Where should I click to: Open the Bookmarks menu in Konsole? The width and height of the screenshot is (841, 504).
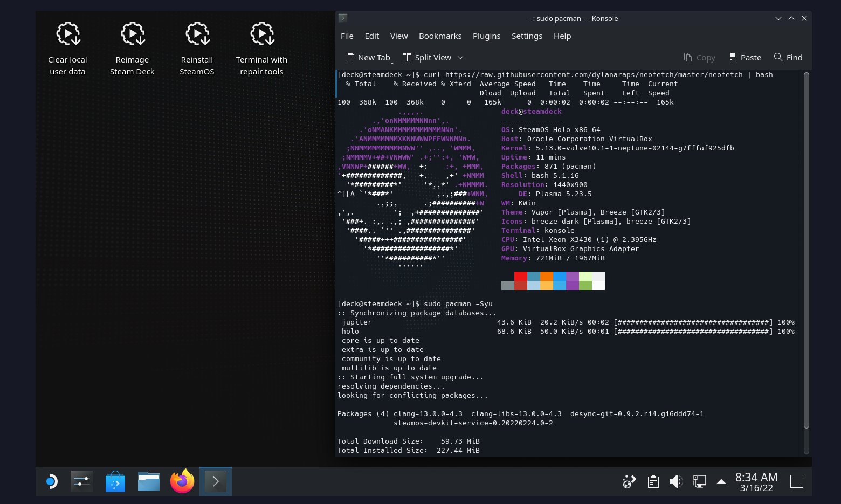pyautogui.click(x=440, y=36)
